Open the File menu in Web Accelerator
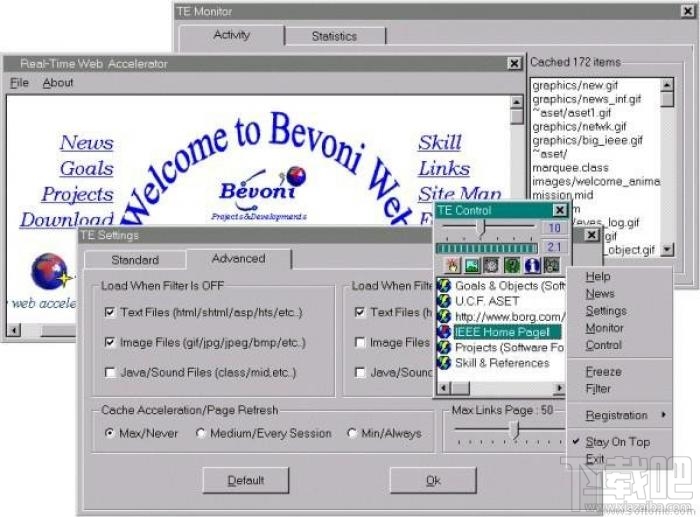Screen dimensions: 700x517 [x=20, y=83]
